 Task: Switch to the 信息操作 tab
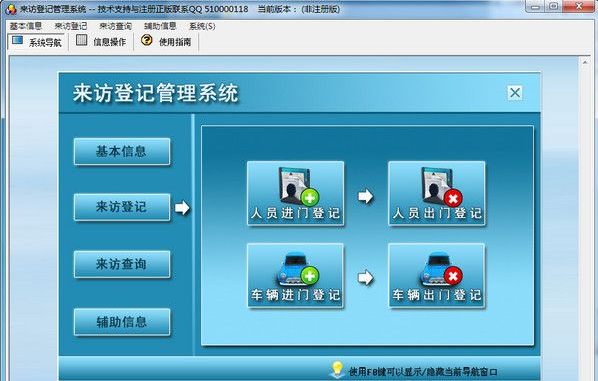[101, 42]
